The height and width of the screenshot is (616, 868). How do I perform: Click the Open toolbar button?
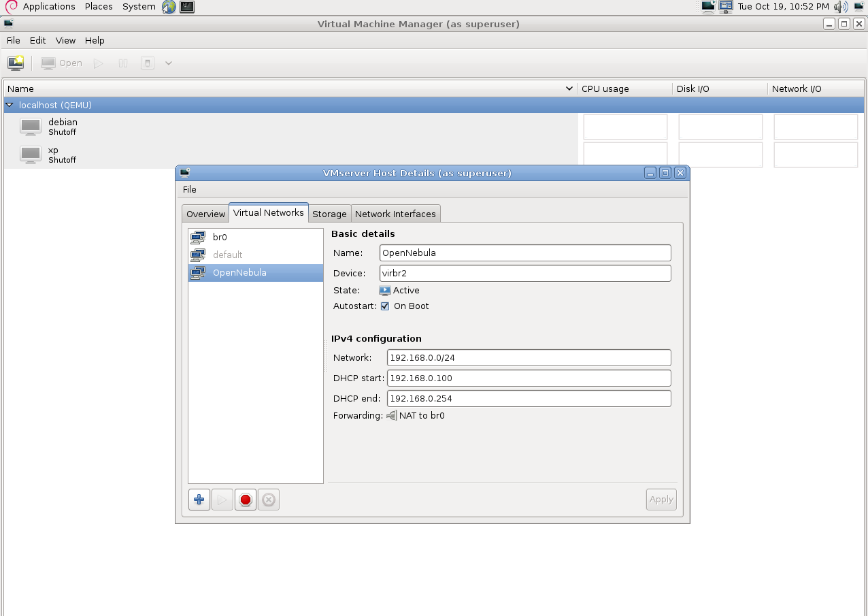[x=61, y=63]
